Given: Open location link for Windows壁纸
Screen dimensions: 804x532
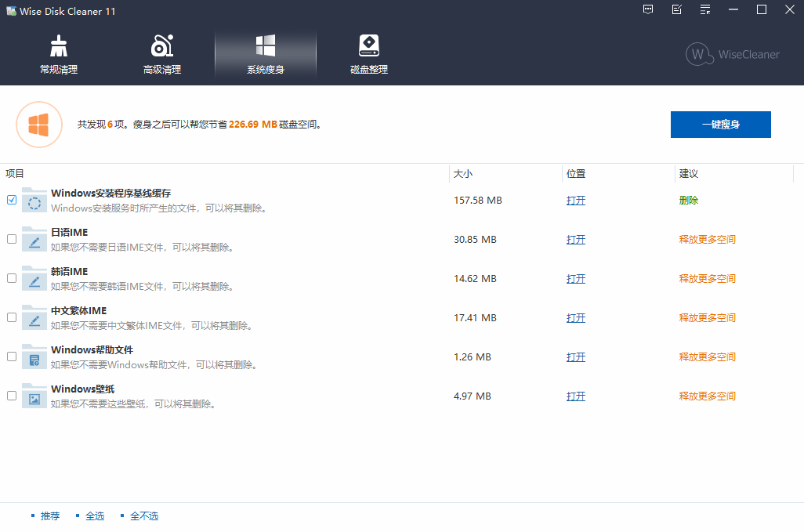Looking at the screenshot, I should tap(576, 396).
